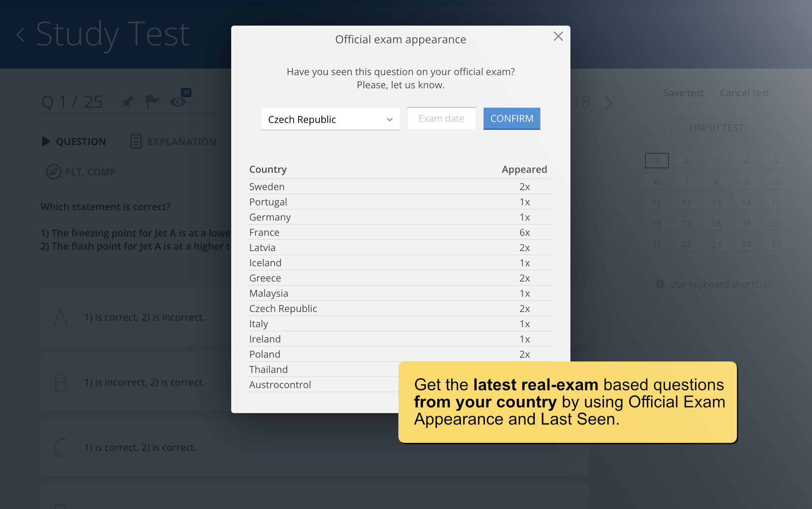Click the back arrow beside Study Test

(21, 35)
